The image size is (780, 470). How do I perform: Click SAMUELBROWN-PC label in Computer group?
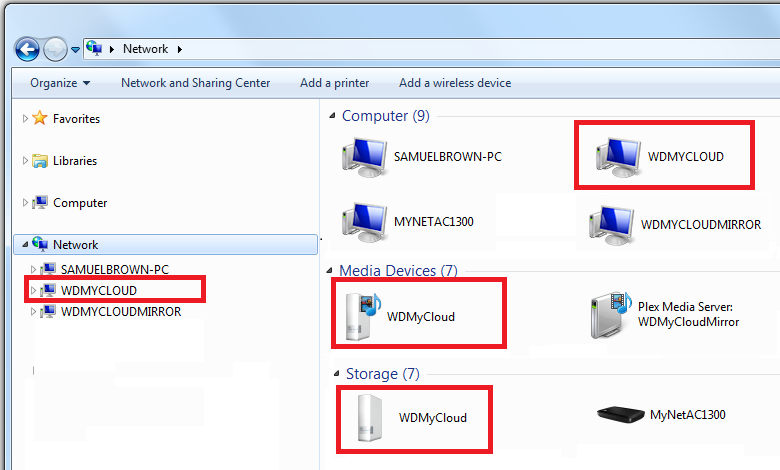448,157
